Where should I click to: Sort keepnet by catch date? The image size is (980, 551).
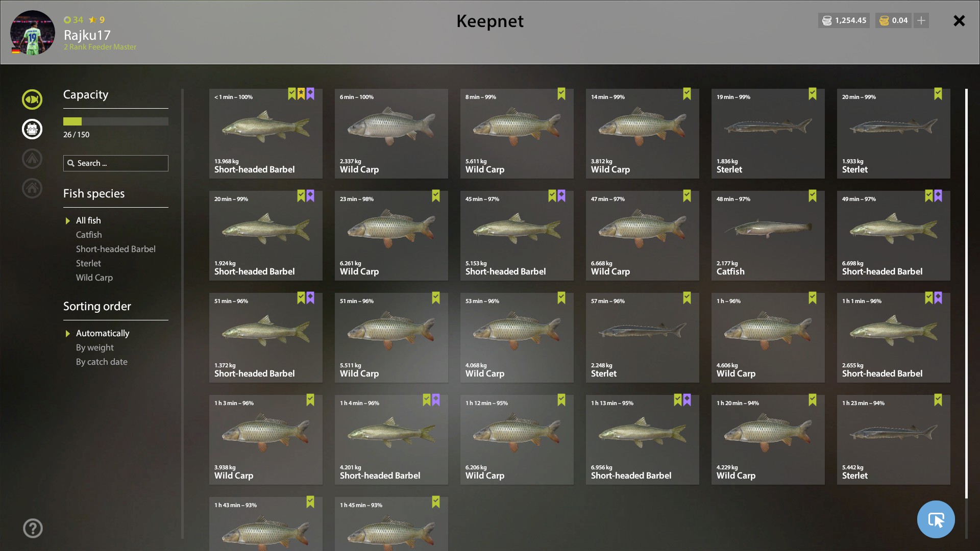[x=102, y=362]
